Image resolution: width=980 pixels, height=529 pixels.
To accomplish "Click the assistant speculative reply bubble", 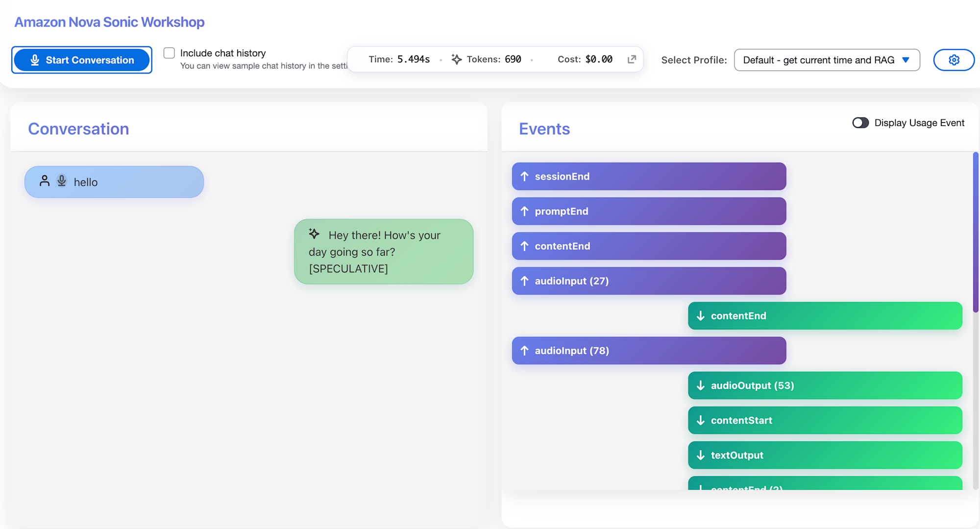I will click(383, 252).
